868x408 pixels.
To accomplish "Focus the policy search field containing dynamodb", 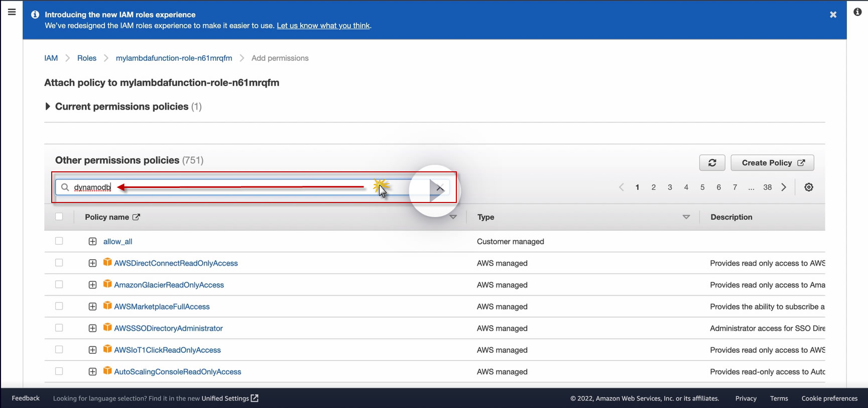I will [x=253, y=187].
